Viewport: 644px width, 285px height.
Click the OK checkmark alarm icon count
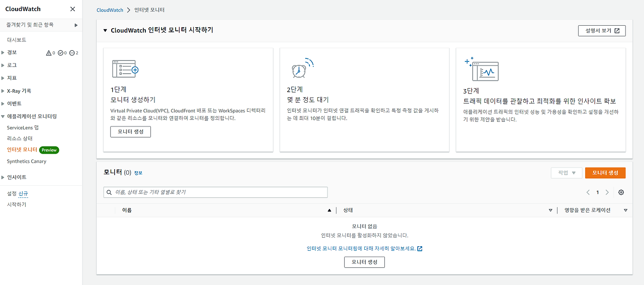[62, 53]
